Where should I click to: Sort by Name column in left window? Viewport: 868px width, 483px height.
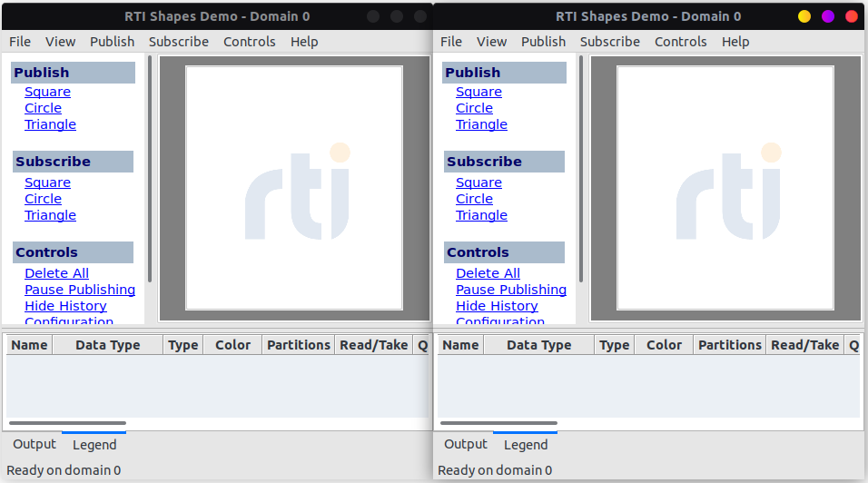(x=29, y=345)
